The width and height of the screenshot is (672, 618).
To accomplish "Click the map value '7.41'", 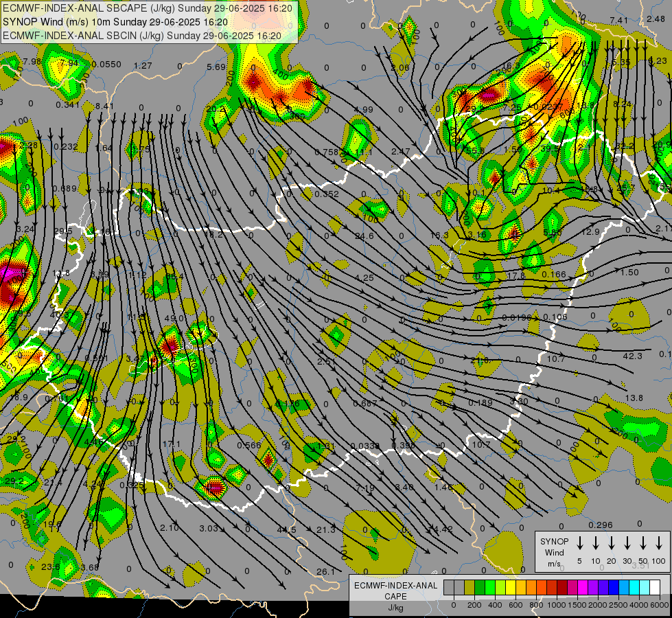I will point(619,20).
